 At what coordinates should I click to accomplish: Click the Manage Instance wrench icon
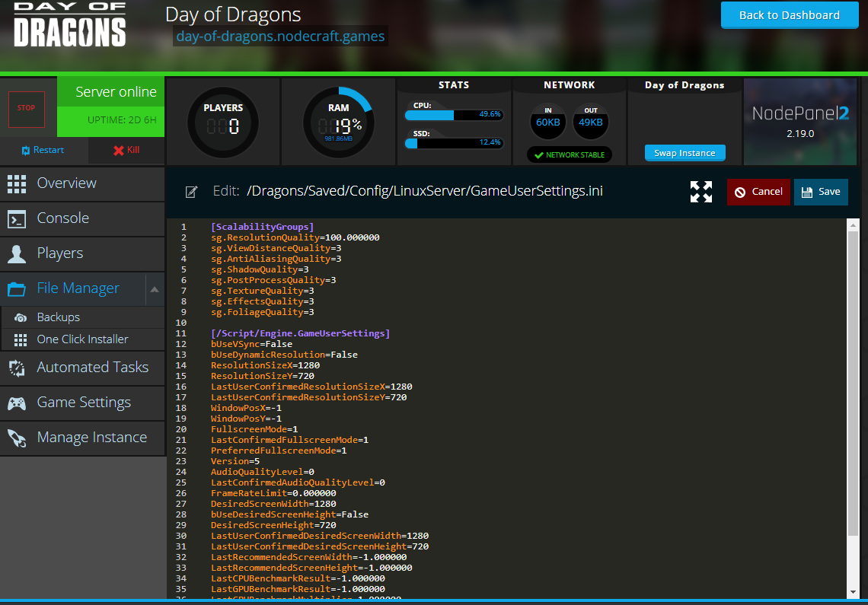click(x=18, y=438)
